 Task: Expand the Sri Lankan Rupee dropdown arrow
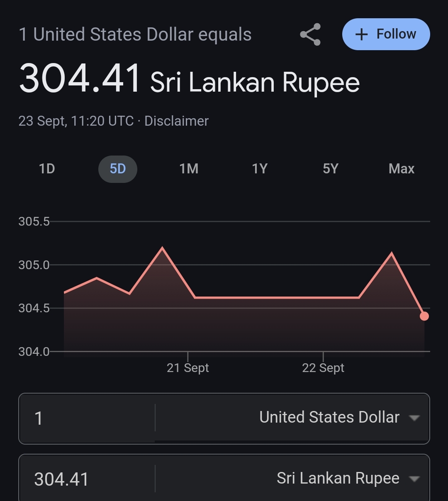pyautogui.click(x=414, y=479)
